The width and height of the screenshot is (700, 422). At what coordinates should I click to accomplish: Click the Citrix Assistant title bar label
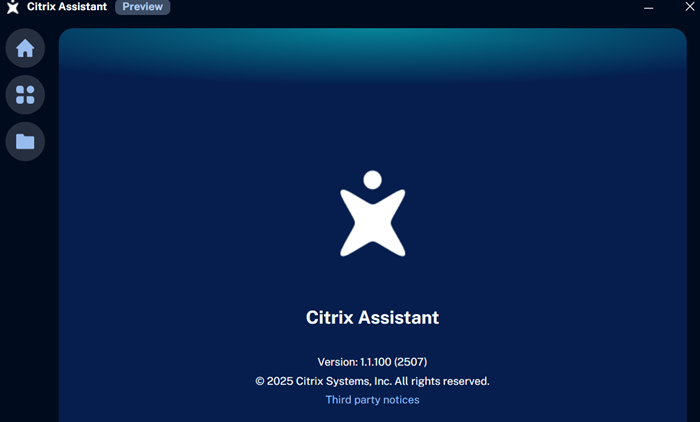(x=67, y=7)
